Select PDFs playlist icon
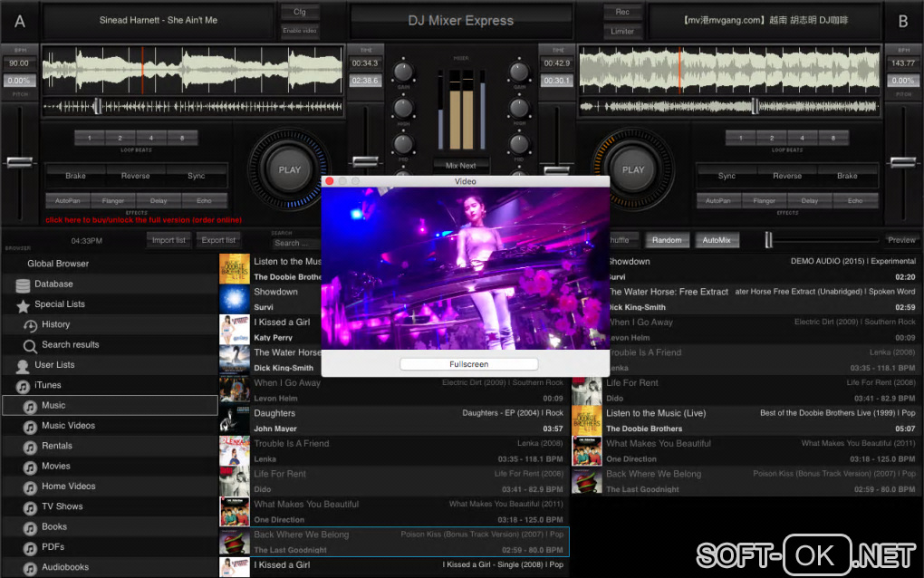This screenshot has height=578, width=924. click(x=30, y=548)
